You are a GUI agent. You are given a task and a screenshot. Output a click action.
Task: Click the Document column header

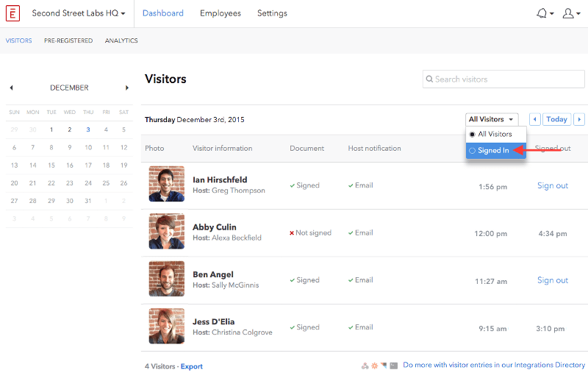click(306, 149)
